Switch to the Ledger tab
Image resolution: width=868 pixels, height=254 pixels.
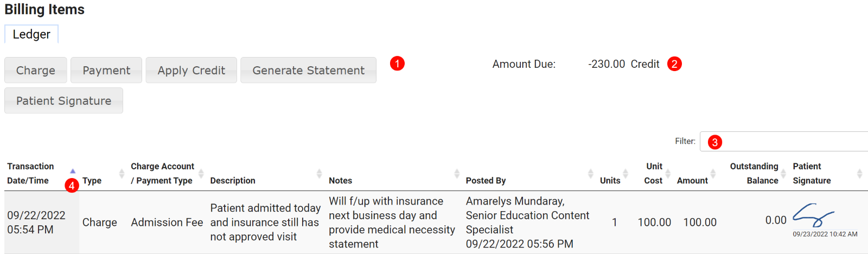31,34
